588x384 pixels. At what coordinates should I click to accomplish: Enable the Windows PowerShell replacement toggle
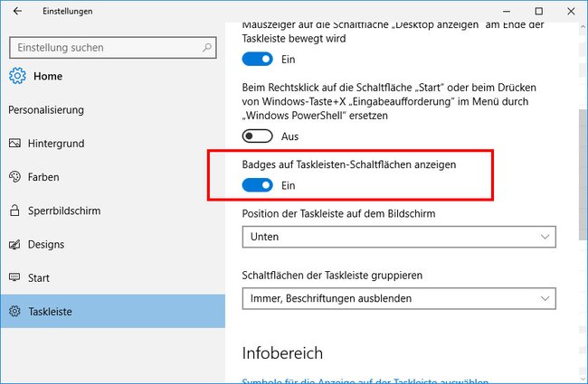click(257, 136)
